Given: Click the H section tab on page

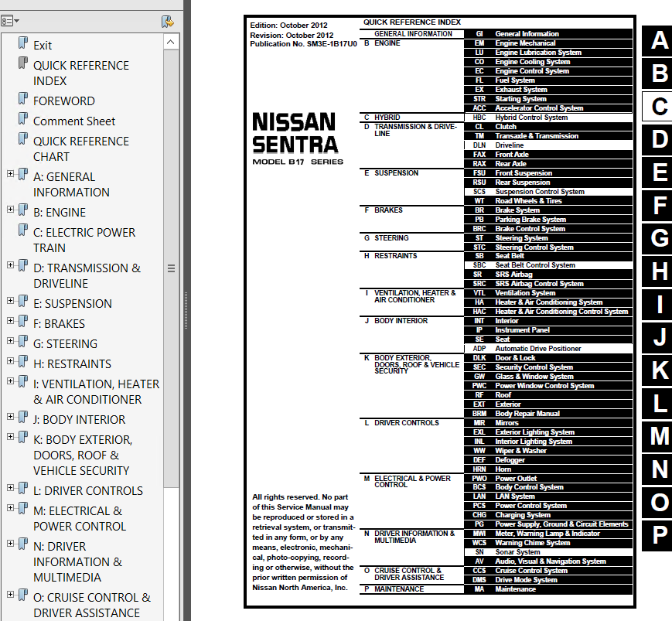Looking at the screenshot, I should click(x=658, y=271).
